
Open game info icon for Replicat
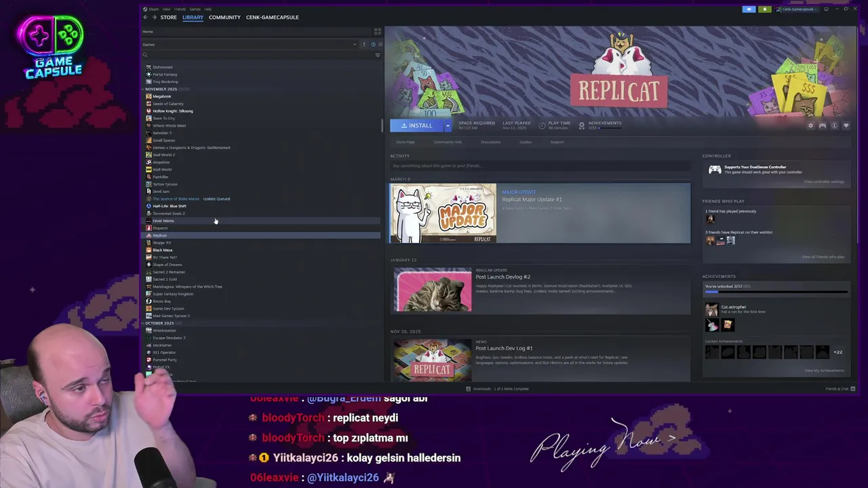click(x=834, y=125)
